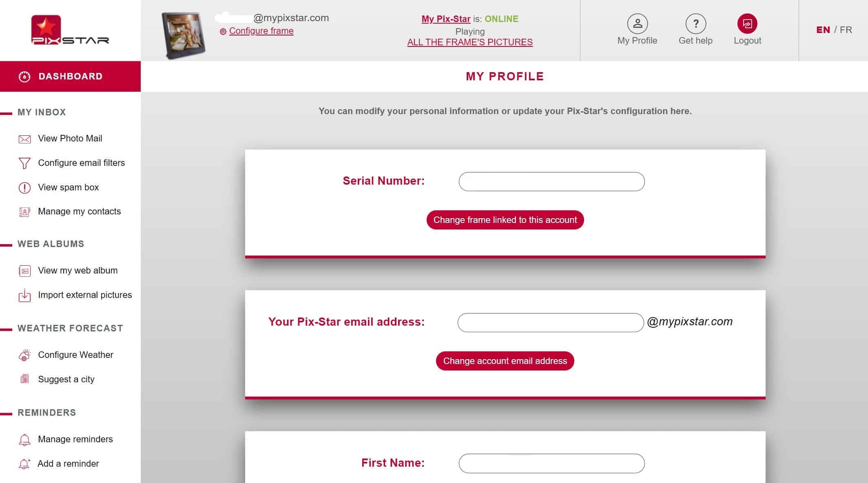
Task: Click Configure Weather in sidebar
Action: [x=75, y=355]
